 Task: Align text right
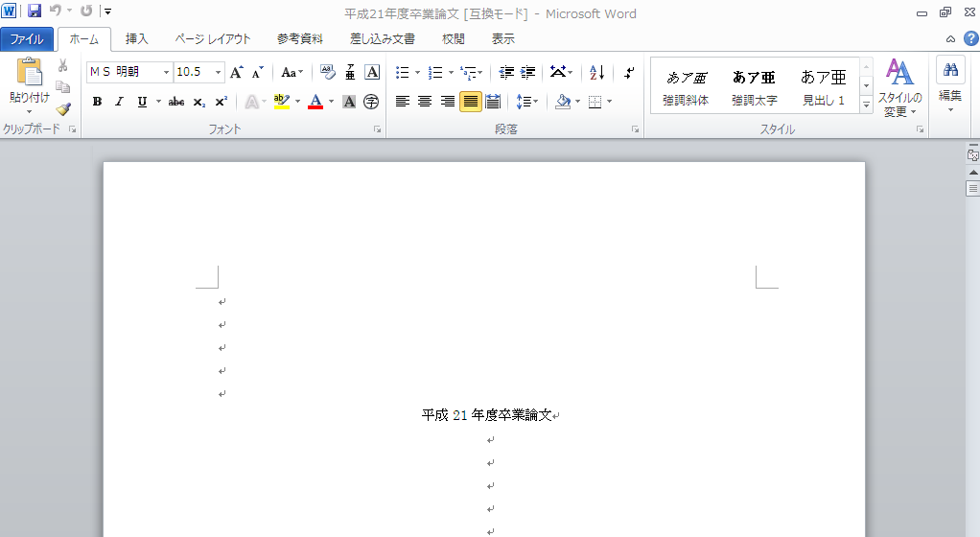(x=448, y=102)
